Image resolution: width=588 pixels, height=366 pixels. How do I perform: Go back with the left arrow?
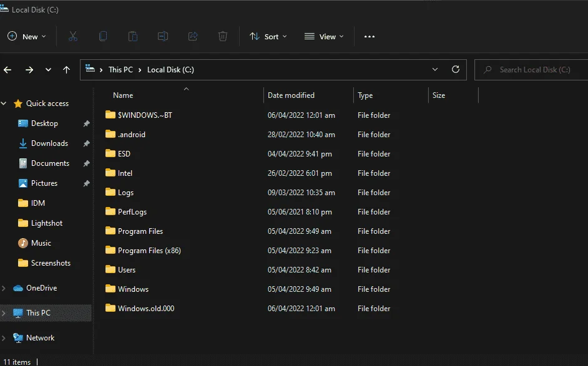point(7,70)
